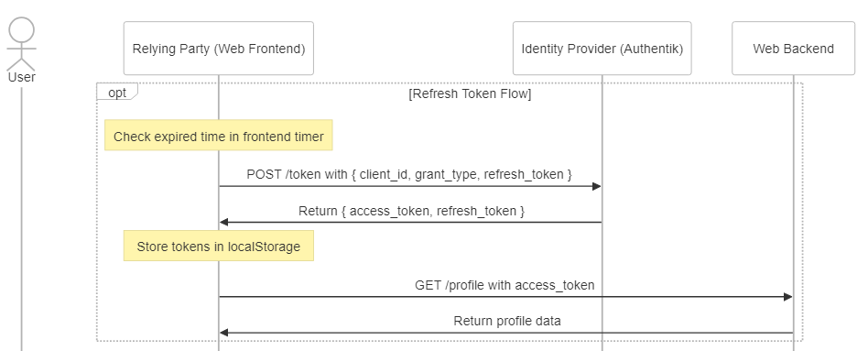The image size is (868, 351).
Task: Click the User label text under actor
Action: (x=22, y=77)
